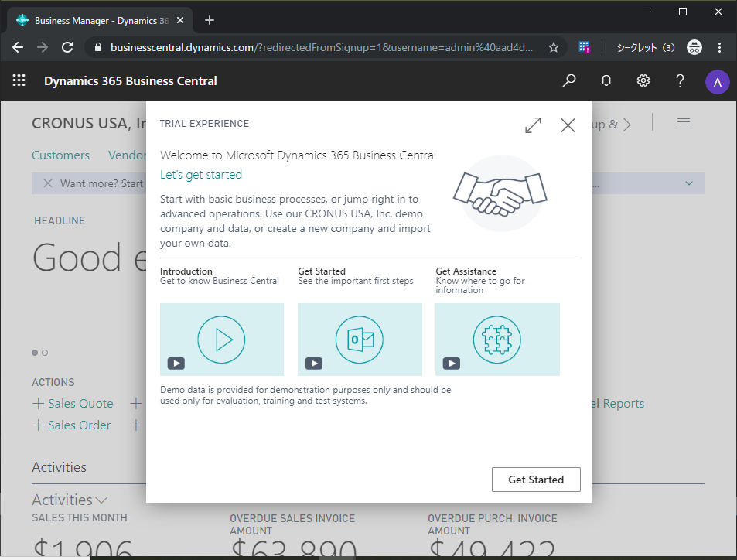This screenshot has width=737, height=560.
Task: Select the Business Manager - Dynamics 365 tab
Action: click(x=100, y=20)
